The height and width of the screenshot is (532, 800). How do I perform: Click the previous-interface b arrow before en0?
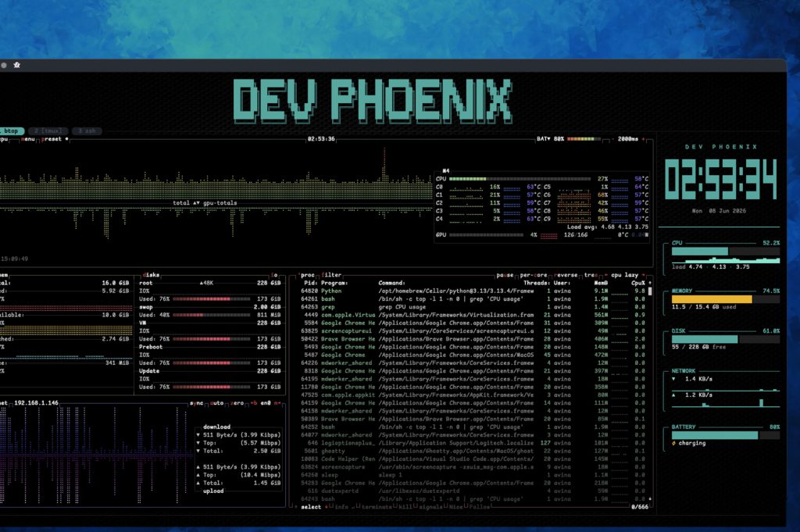(254, 403)
